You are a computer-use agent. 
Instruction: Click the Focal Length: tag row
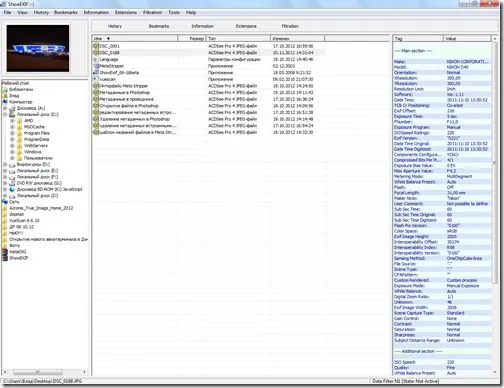click(x=442, y=193)
